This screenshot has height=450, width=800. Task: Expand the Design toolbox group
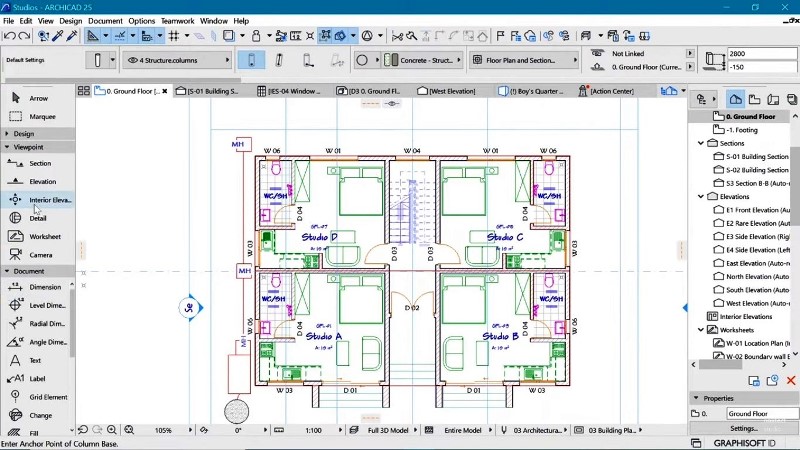(8, 133)
